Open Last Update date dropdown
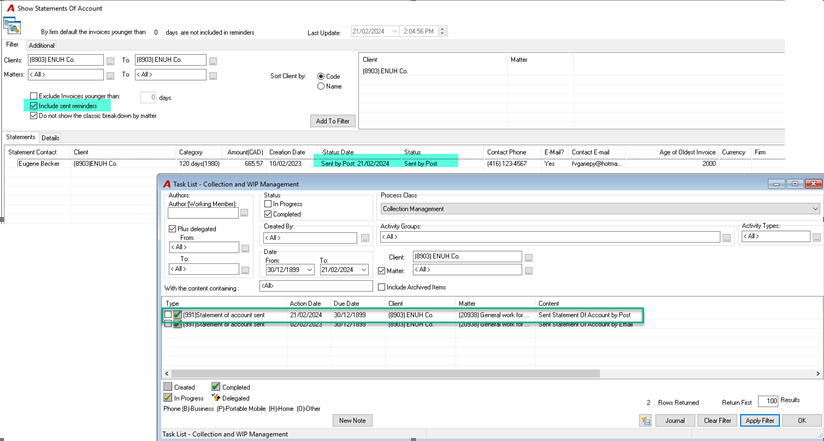Viewport: 824px width, 441px height. [x=395, y=32]
